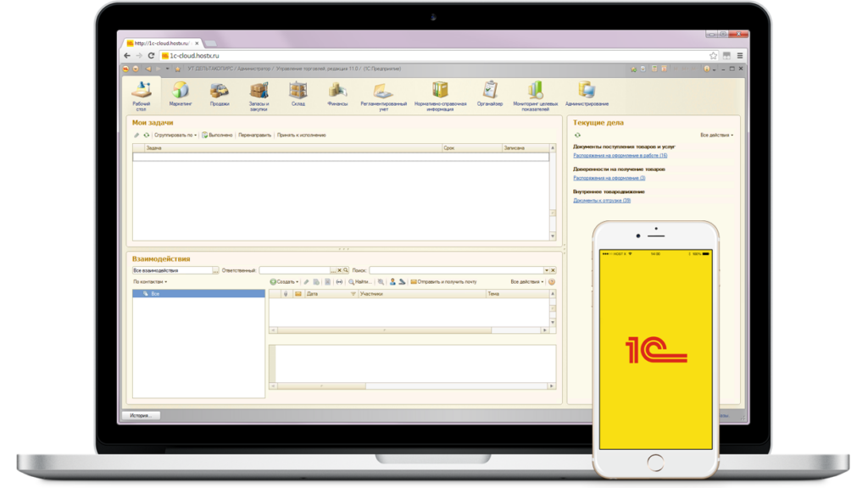Screen dimensions: 868x488
Task: Reload the browser page
Action: (x=151, y=56)
